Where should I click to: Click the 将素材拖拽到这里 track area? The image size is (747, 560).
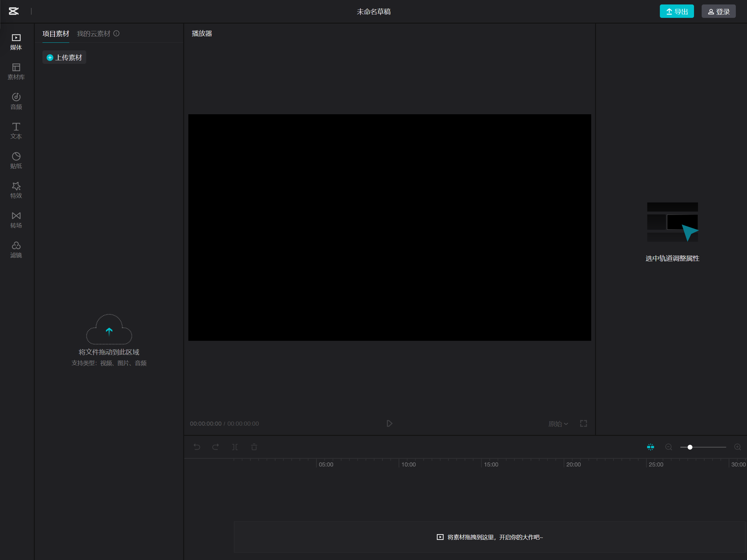[489, 537]
